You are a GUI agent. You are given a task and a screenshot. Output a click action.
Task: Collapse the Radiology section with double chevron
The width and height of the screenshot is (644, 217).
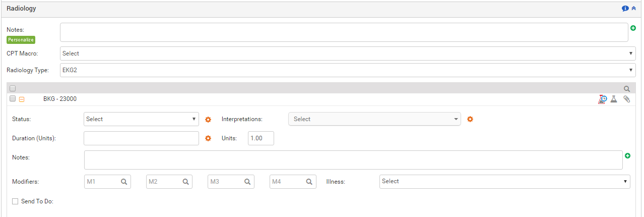634,9
